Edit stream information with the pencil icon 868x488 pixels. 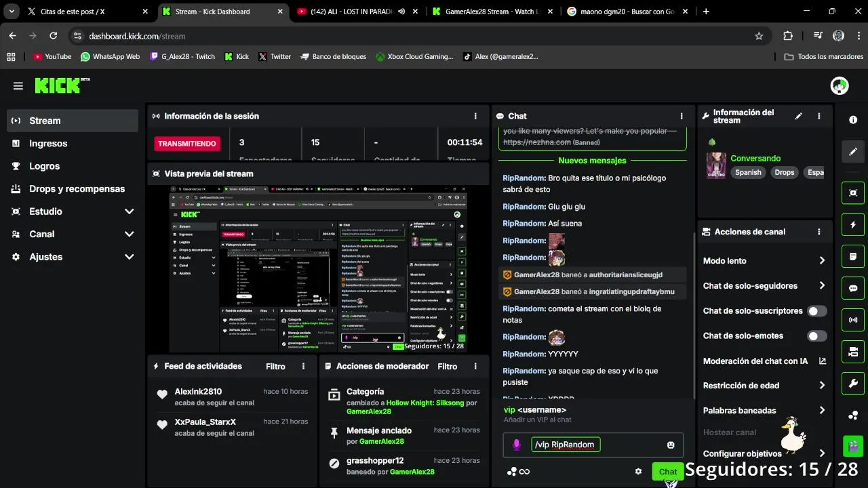pyautogui.click(x=799, y=117)
